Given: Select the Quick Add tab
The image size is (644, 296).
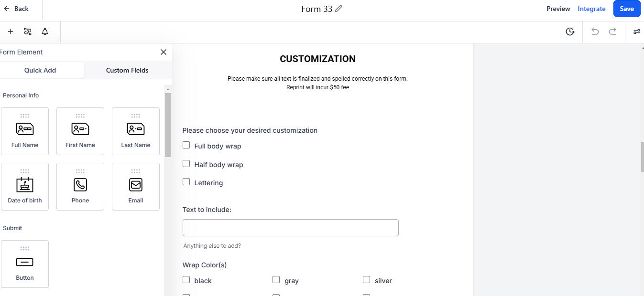Looking at the screenshot, I should click(x=40, y=70).
